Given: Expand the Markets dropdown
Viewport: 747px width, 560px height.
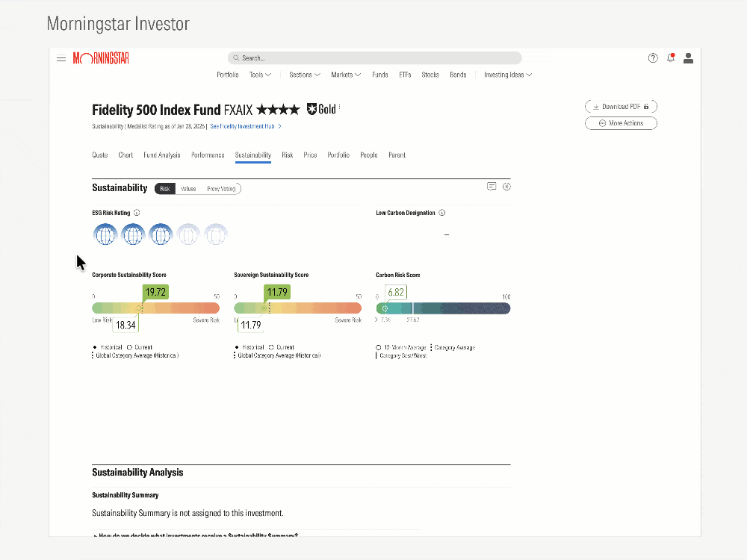Looking at the screenshot, I should tap(346, 75).
